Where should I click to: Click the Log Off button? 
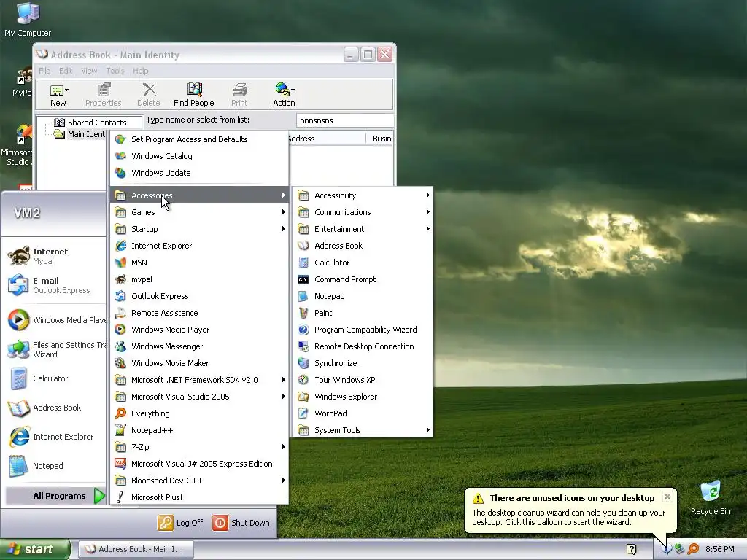181,522
